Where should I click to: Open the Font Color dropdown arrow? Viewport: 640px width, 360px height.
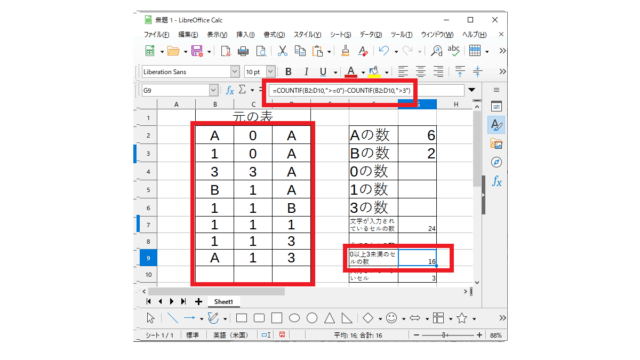(x=363, y=73)
